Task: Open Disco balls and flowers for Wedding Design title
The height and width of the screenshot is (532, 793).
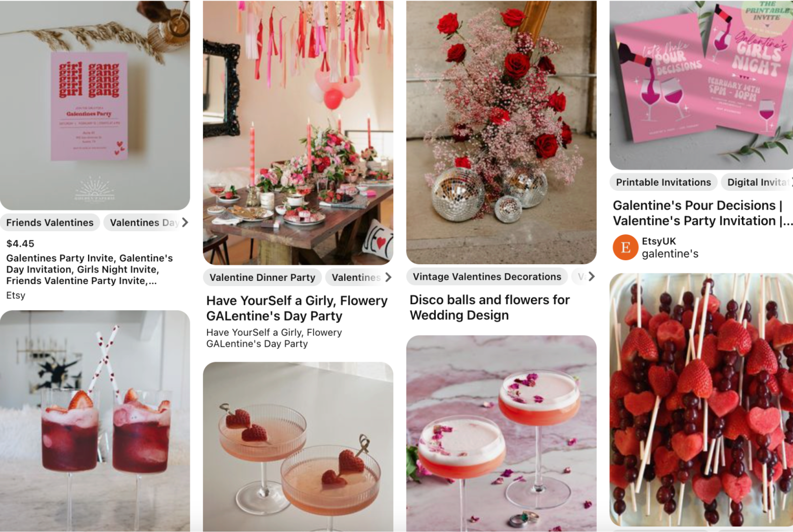Action: tap(490, 307)
